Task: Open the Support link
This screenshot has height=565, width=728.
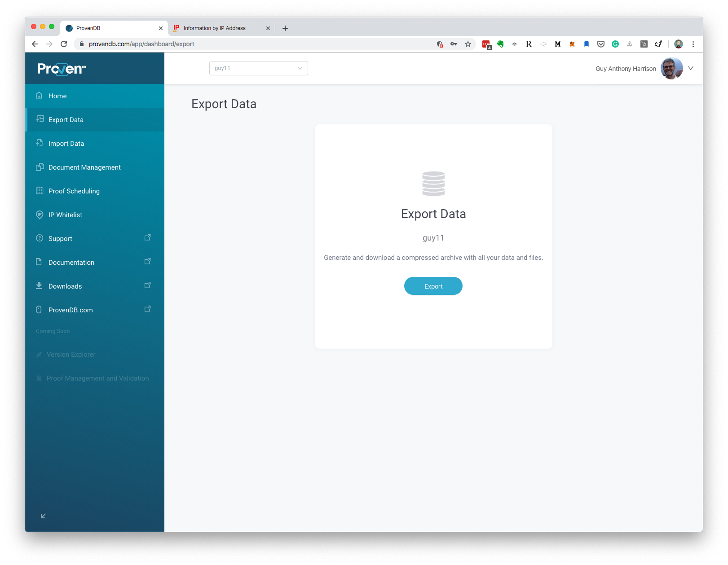Action: point(95,239)
